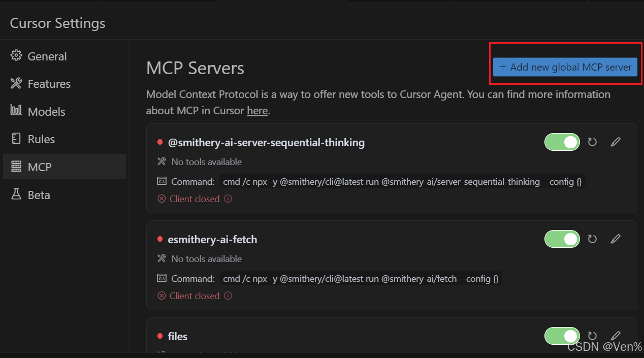Click the sequential-thinking Command terminal icon

tap(162, 181)
